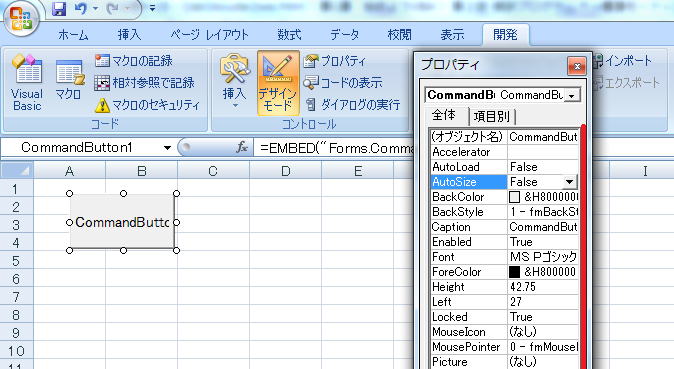
Task: Click the Caption property value field
Action: (x=543, y=227)
